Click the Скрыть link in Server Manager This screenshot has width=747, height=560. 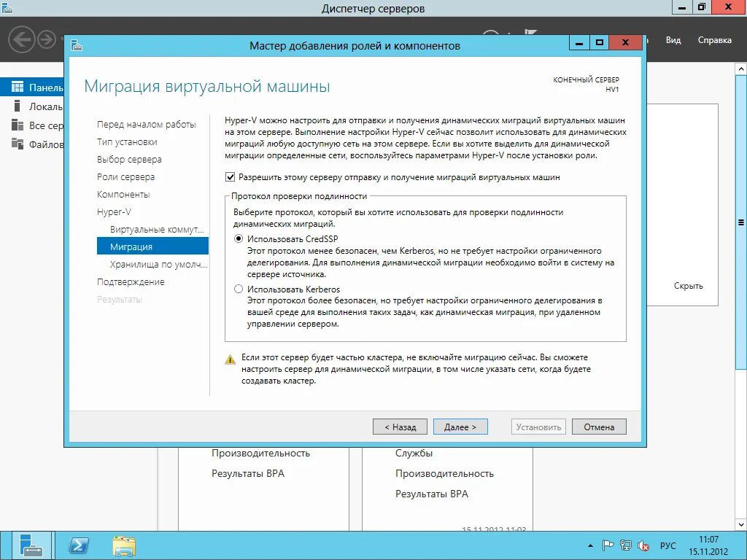coord(689,286)
